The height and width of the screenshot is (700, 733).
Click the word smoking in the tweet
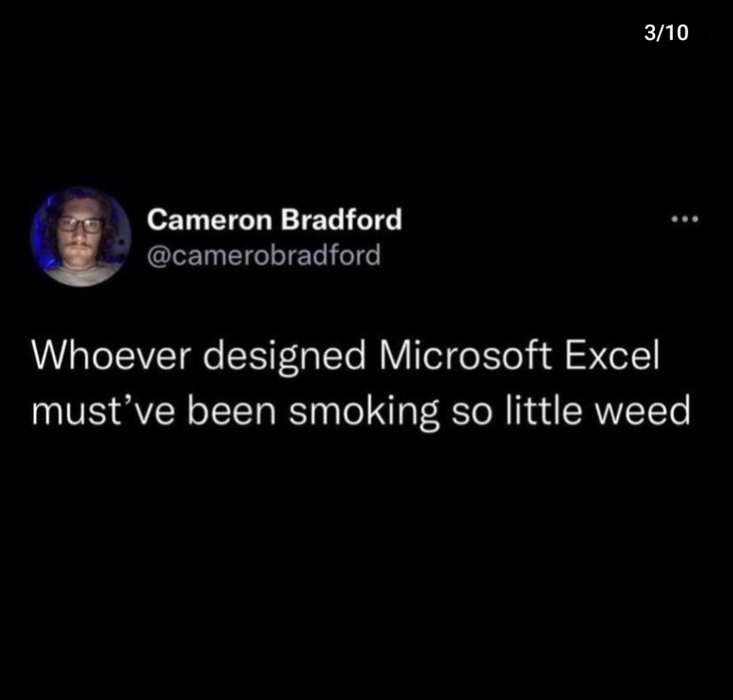tap(364, 412)
